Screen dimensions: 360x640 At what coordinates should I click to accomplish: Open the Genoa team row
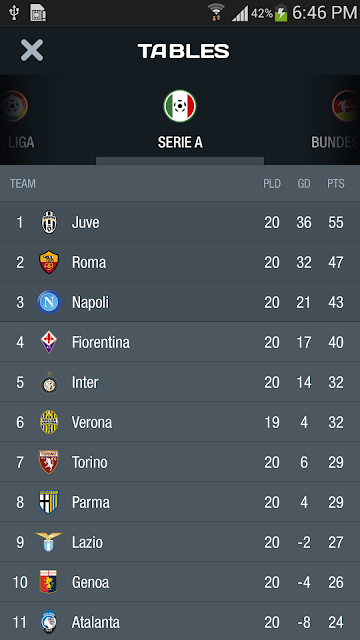coord(180,582)
